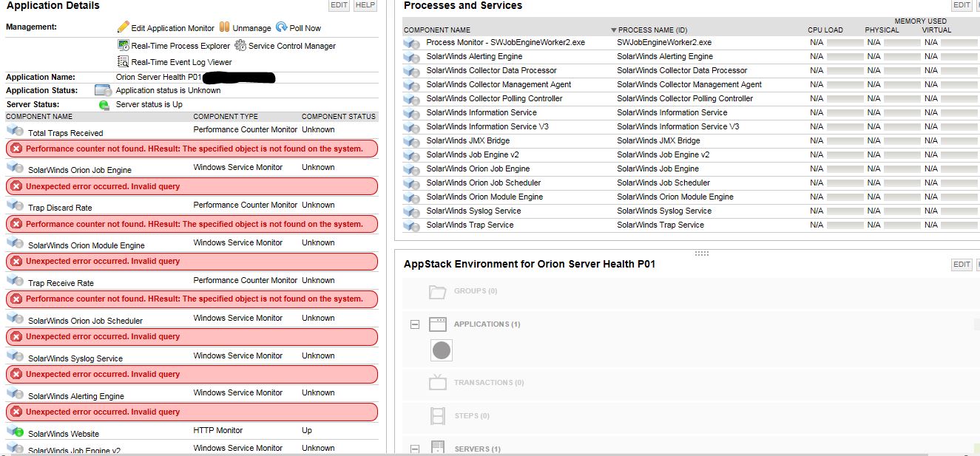Open Real-Time Event Log Viewer icon

[124, 62]
